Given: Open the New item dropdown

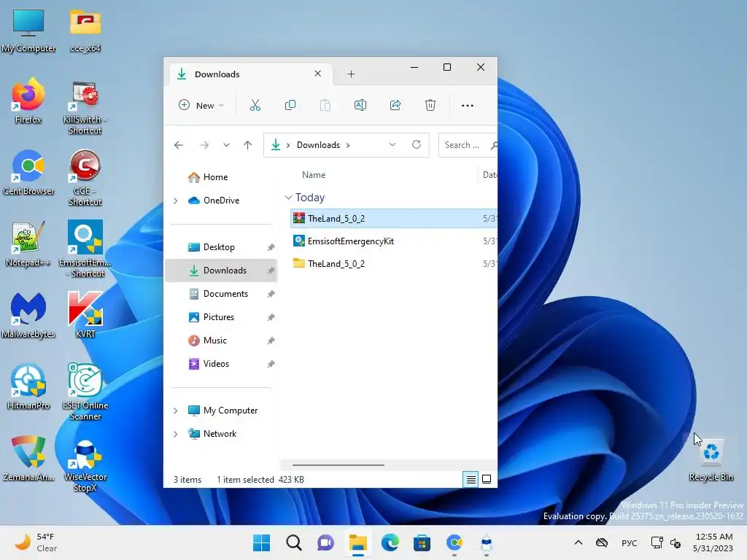Looking at the screenshot, I should (x=201, y=105).
